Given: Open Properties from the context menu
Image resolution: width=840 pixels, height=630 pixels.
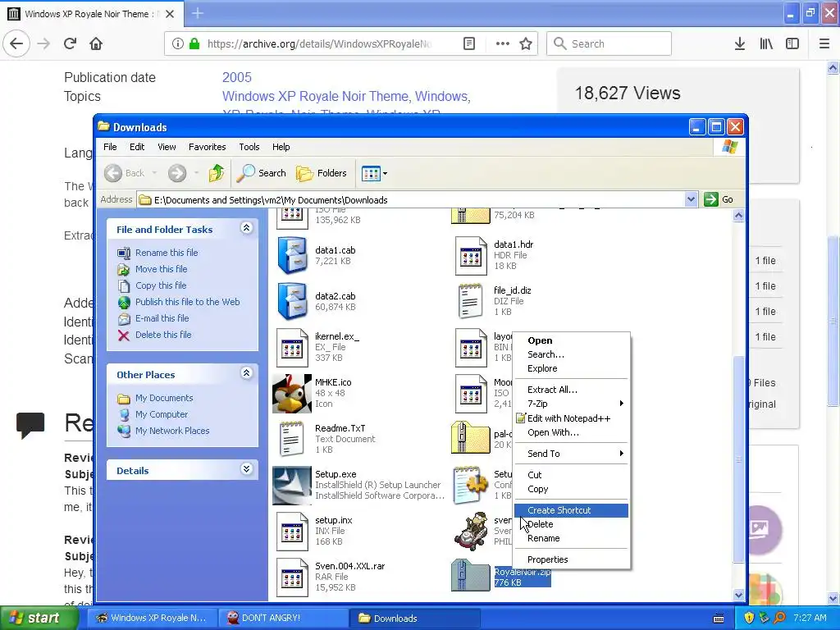Looking at the screenshot, I should tap(571, 559).
